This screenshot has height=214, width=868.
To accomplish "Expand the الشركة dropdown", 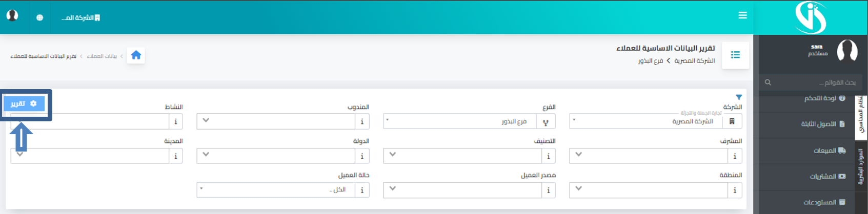I will pyautogui.click(x=646, y=121).
